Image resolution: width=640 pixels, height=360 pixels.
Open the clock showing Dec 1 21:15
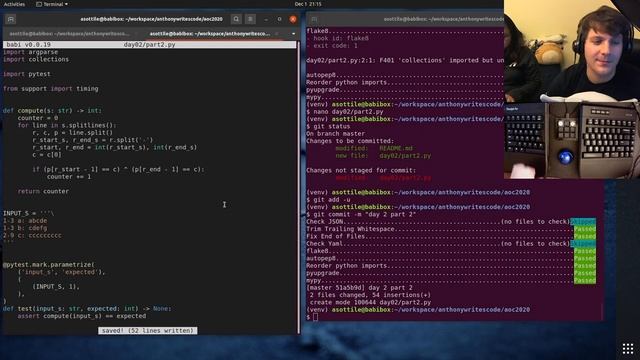(x=308, y=4)
